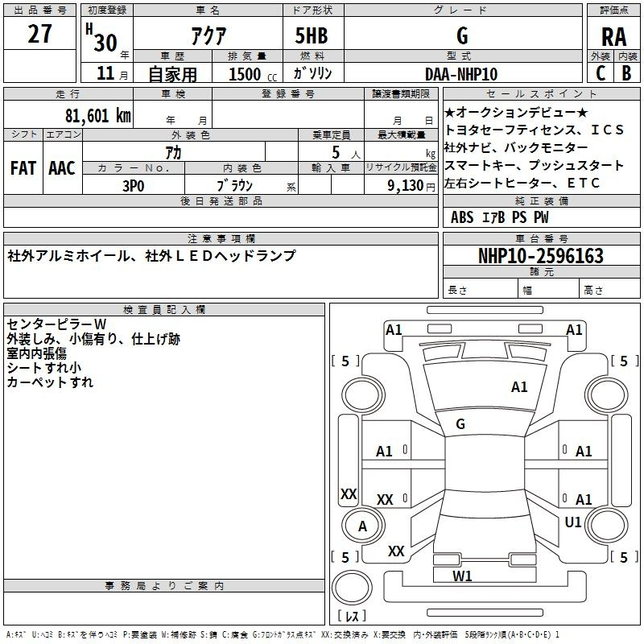Select the W1 mark on the rear hatch
This screenshot has height=644, width=644.
coord(462,576)
